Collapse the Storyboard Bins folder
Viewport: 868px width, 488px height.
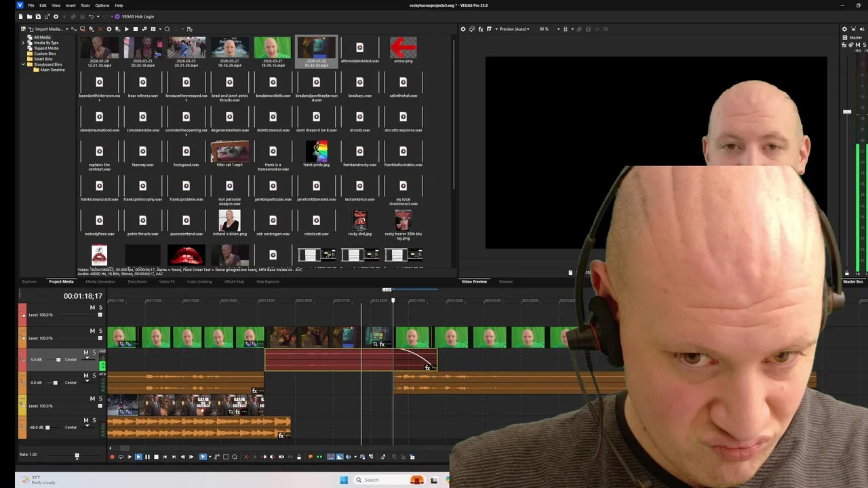click(23, 64)
